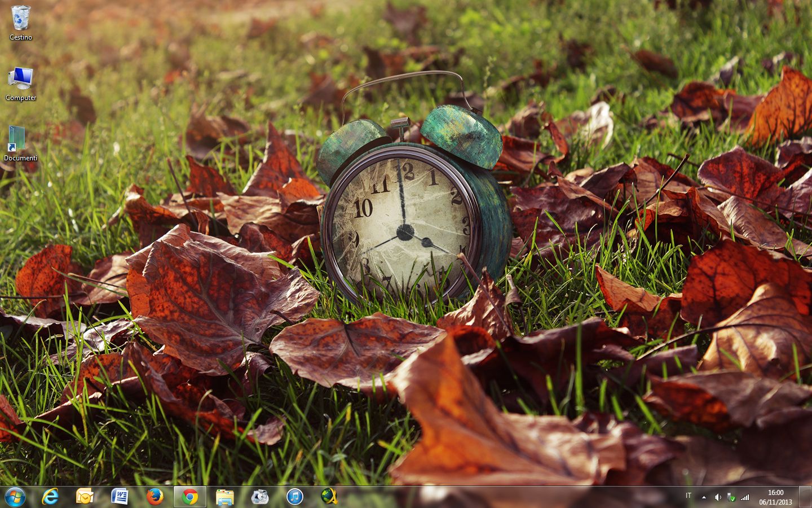This screenshot has height=508, width=812.
Task: Open Microsoft Outlook from the taskbar
Action: (85, 497)
